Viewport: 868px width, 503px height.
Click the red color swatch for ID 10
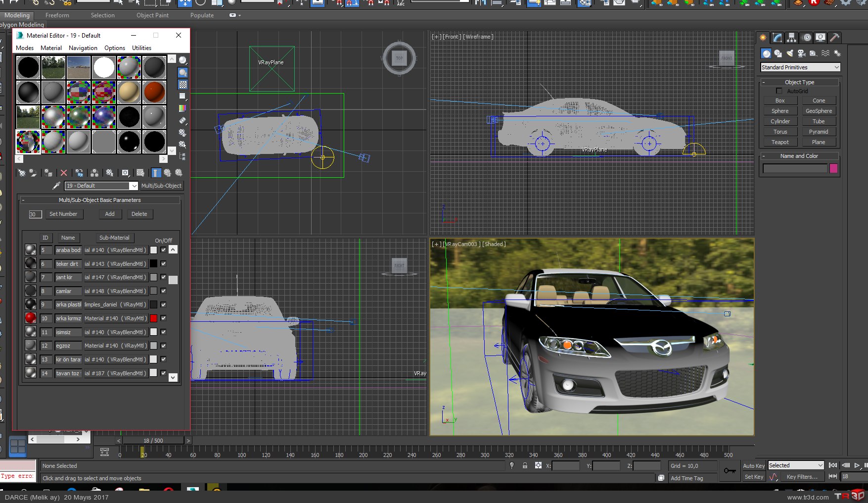153,318
